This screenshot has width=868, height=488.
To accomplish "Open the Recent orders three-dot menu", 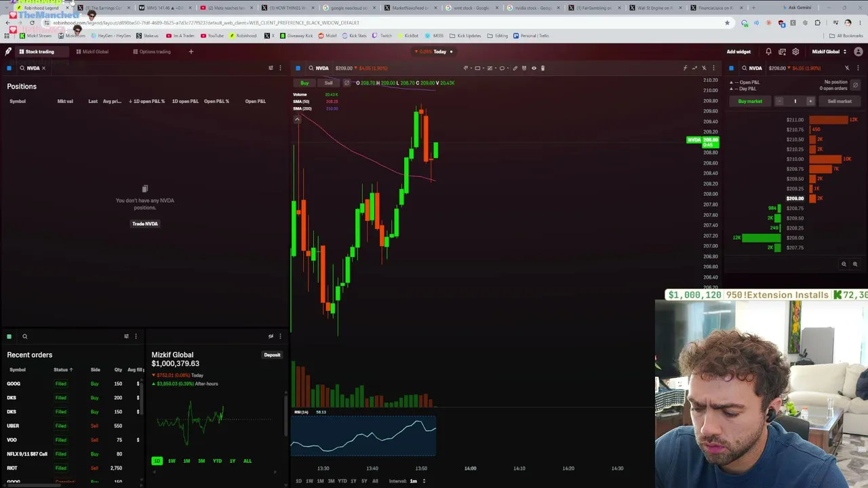I will (x=136, y=336).
